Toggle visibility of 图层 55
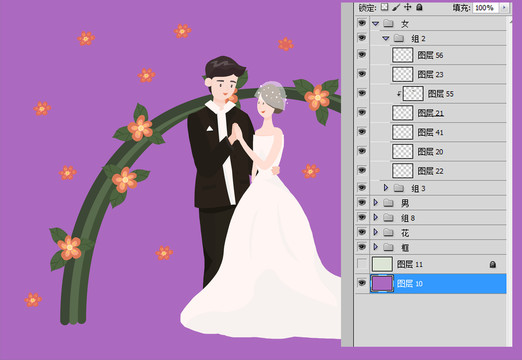The width and height of the screenshot is (522, 360). tap(362, 93)
